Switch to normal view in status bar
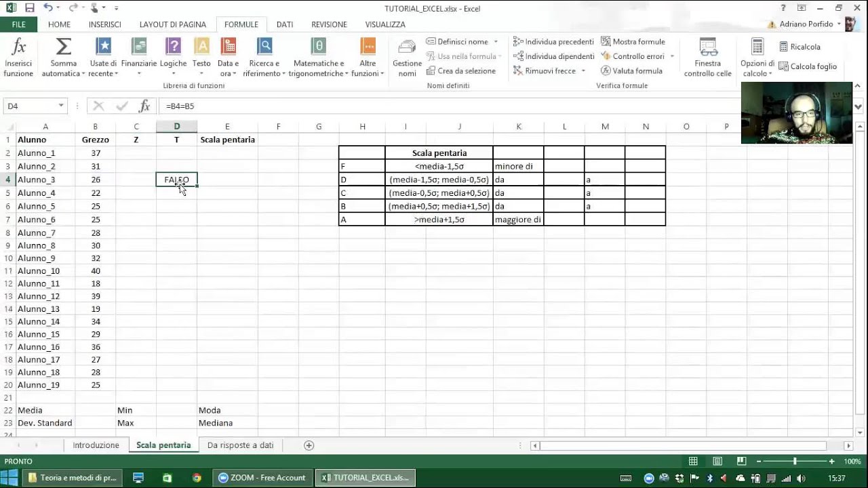868x488 pixels. coord(693,462)
